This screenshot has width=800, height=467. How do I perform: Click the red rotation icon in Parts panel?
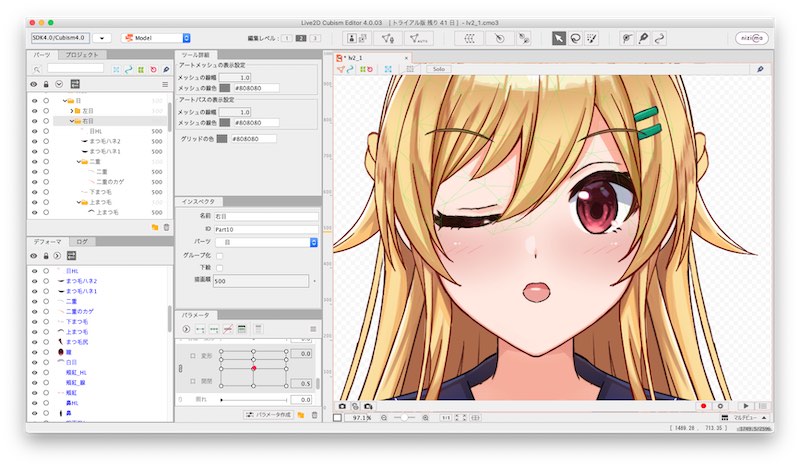(154, 69)
